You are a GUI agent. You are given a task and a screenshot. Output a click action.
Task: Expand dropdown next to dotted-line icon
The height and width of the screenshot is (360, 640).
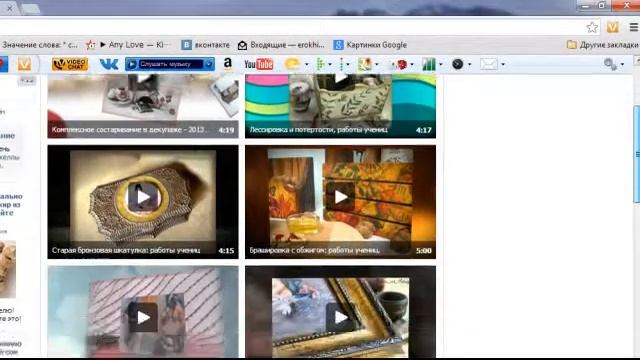(348, 64)
